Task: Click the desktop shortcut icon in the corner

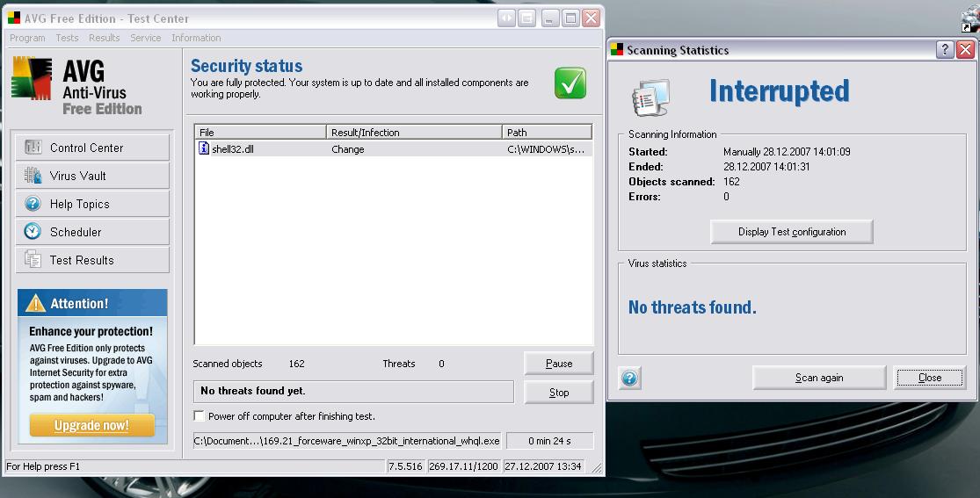Action: click(x=970, y=20)
